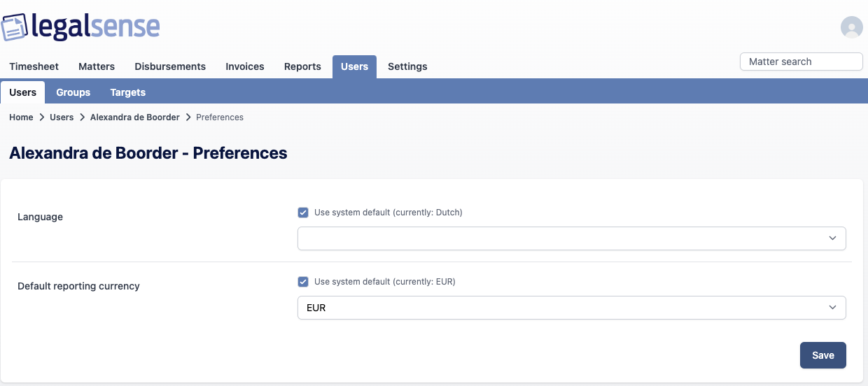The image size is (868, 386).
Task: Focus the Matter search field
Action: coord(801,62)
